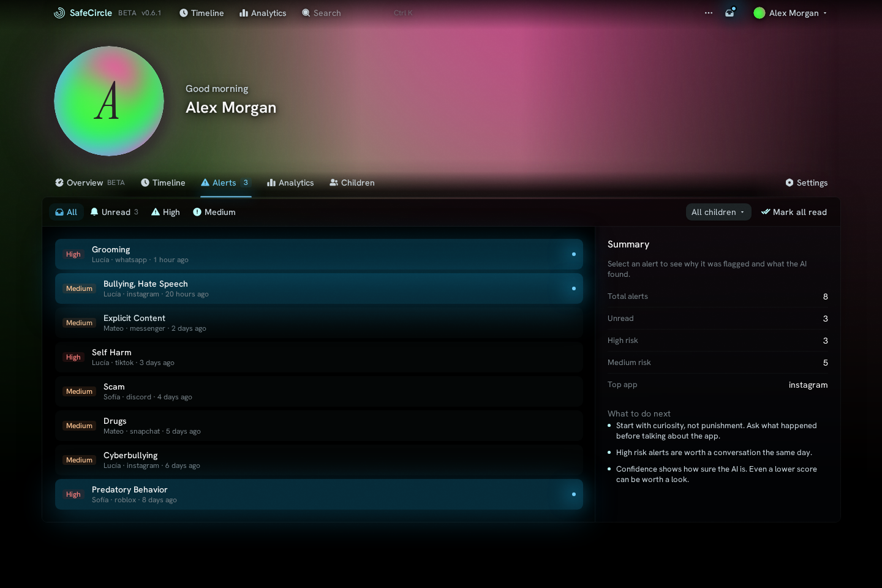Filter alerts by High risk
The width and height of the screenshot is (882, 588).
(x=166, y=212)
